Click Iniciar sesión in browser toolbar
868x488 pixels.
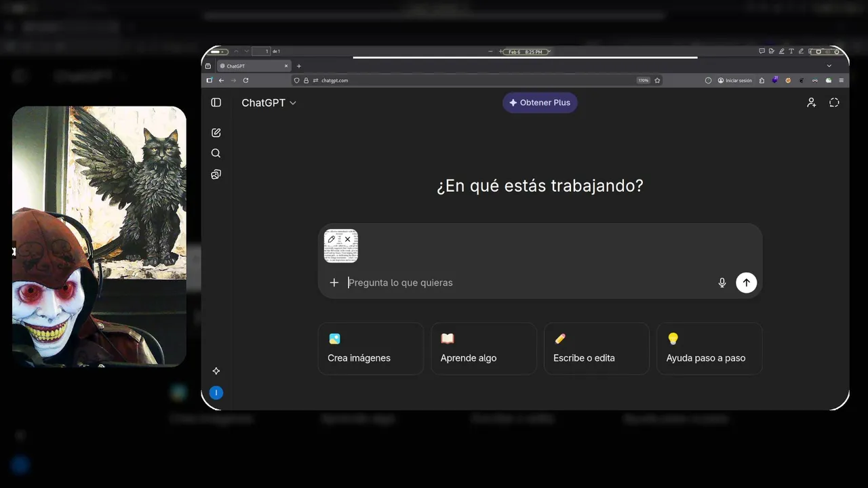pos(734,80)
